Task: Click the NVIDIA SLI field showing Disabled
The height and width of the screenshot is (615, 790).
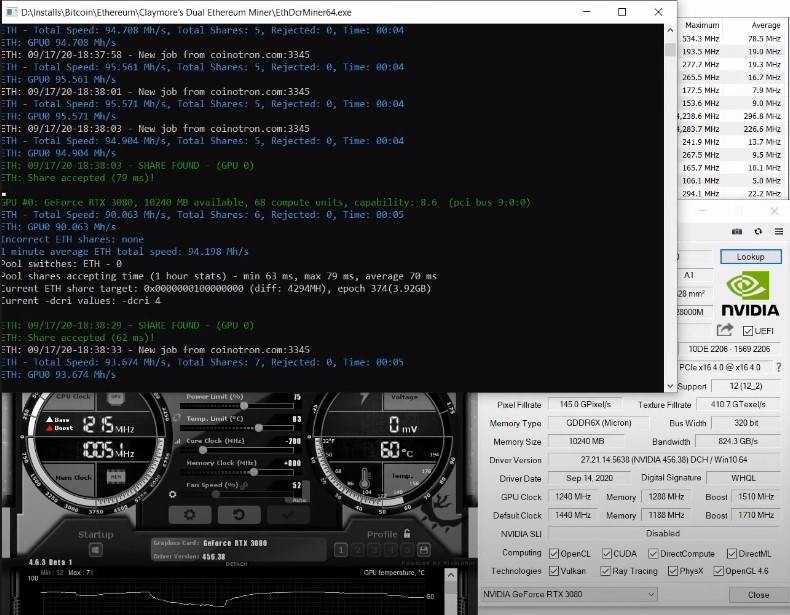Action: [x=664, y=533]
